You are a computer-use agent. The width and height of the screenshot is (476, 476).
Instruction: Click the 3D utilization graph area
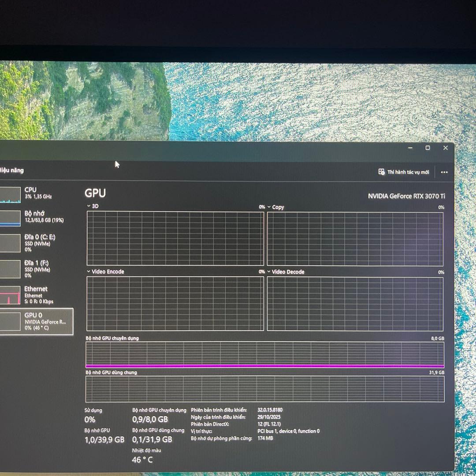(x=174, y=238)
